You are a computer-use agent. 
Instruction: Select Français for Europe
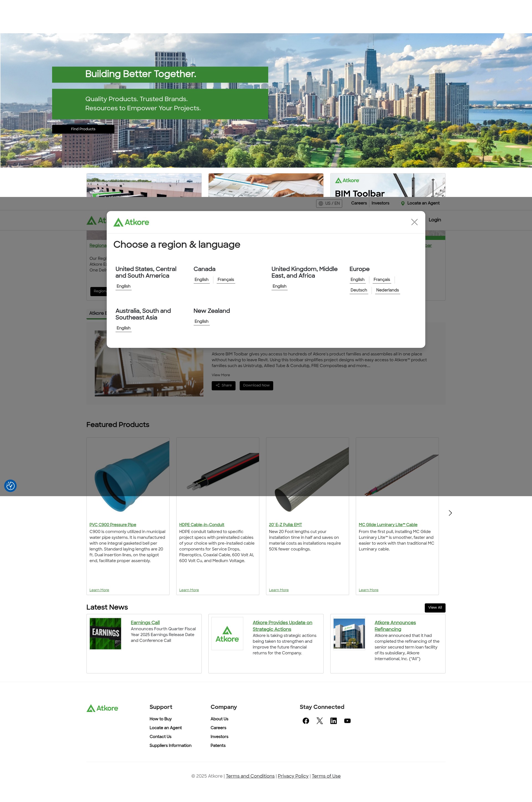coord(382,280)
